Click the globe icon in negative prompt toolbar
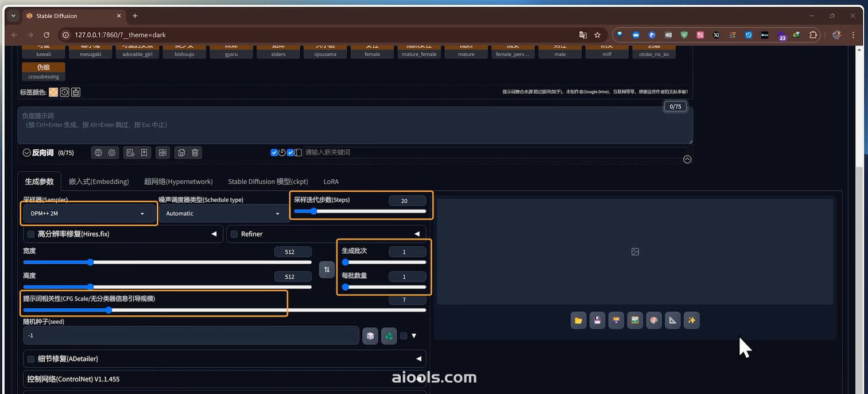This screenshot has width=868, height=394. [98, 153]
